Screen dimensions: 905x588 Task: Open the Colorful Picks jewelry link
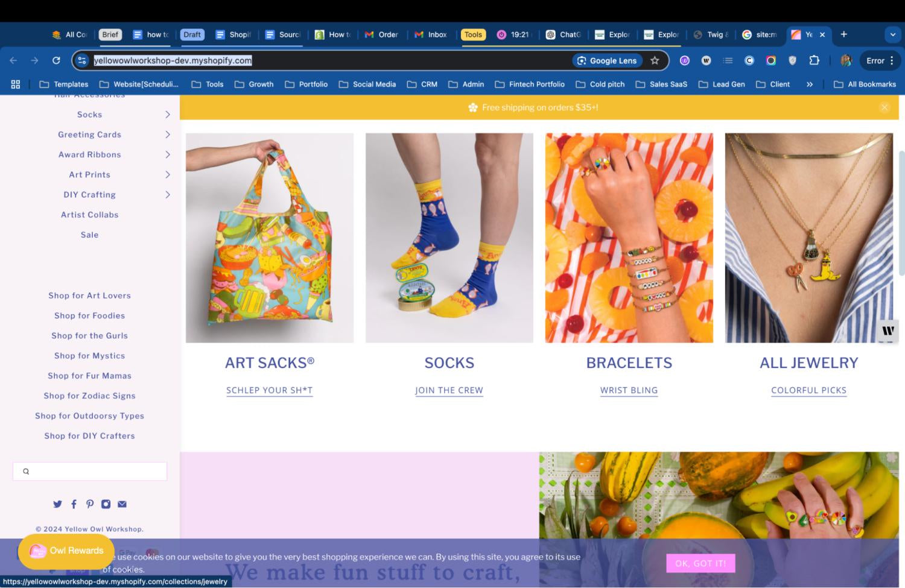point(808,390)
